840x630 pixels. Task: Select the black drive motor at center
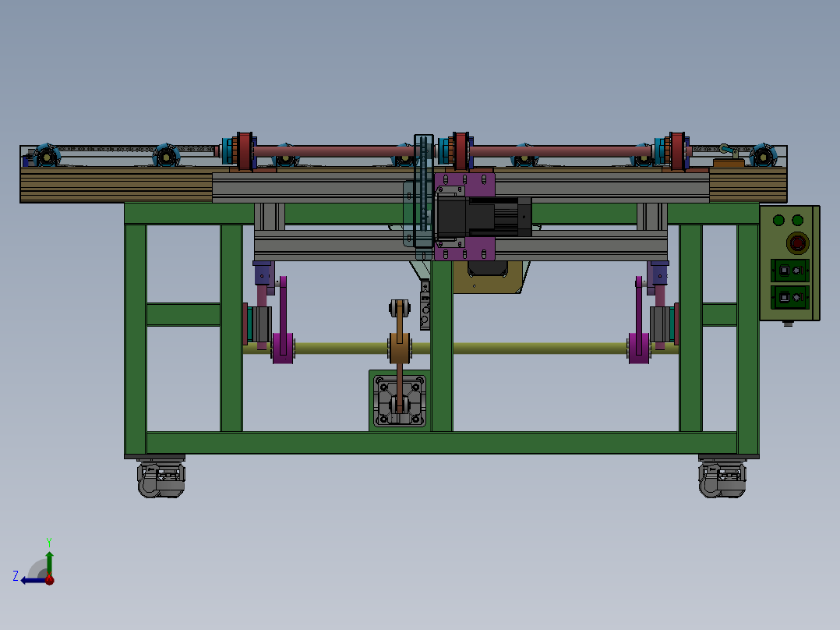point(484,217)
